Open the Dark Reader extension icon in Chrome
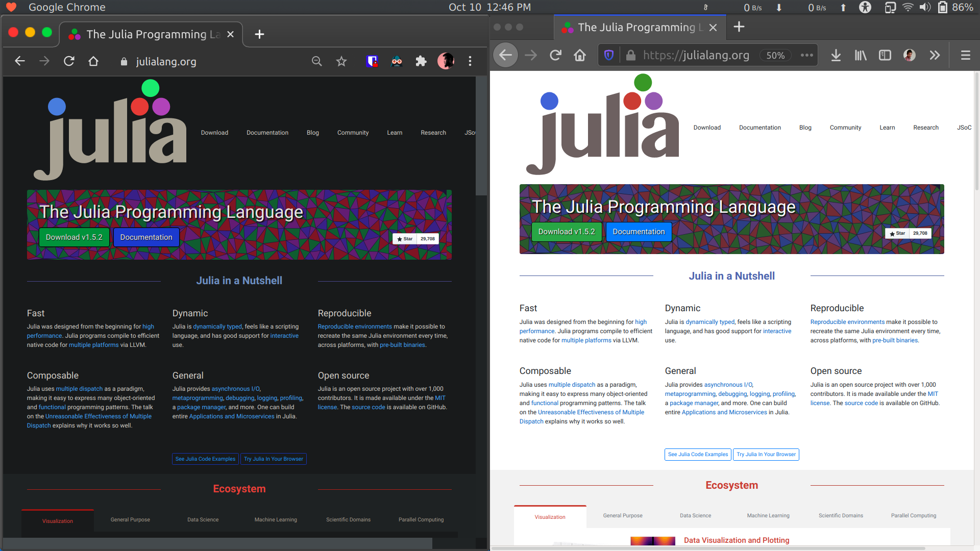Image resolution: width=980 pixels, height=551 pixels. (397, 61)
